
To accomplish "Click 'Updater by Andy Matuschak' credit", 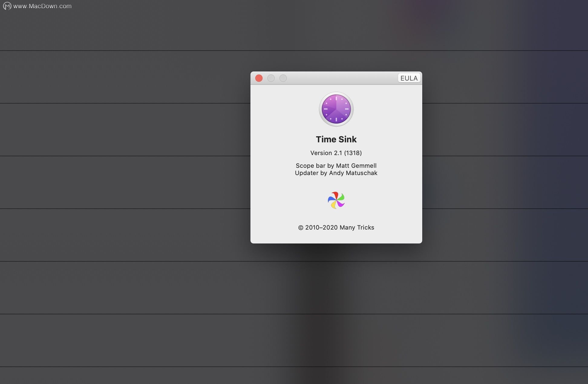I will tap(336, 173).
